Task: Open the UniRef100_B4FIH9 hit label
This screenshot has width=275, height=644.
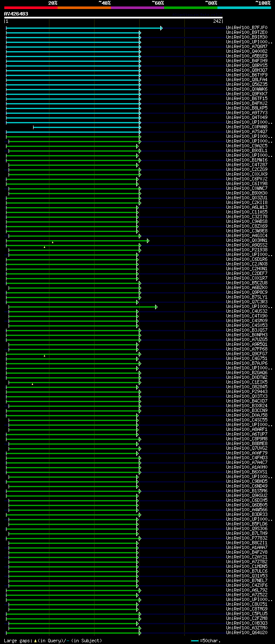Action: (x=247, y=61)
